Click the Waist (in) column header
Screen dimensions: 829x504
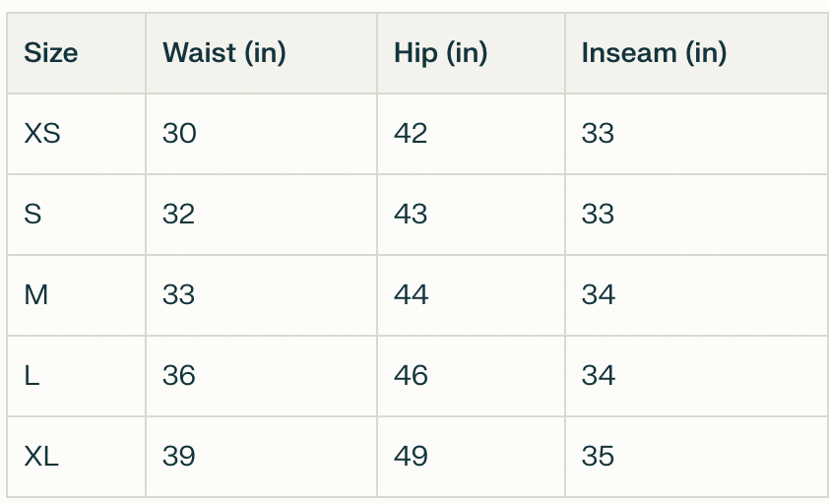223,53
